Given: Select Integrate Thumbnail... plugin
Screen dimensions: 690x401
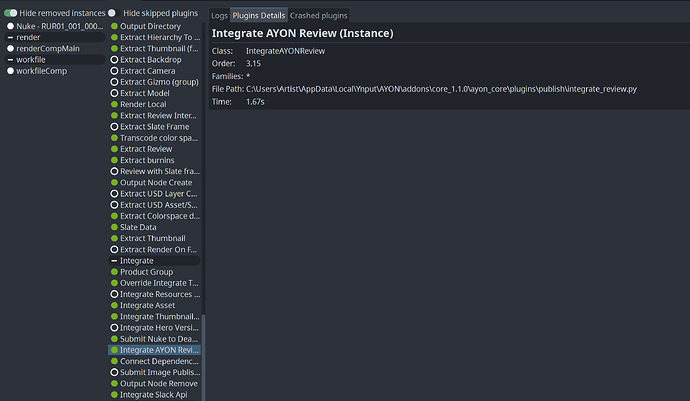Looking at the screenshot, I should point(154,316).
